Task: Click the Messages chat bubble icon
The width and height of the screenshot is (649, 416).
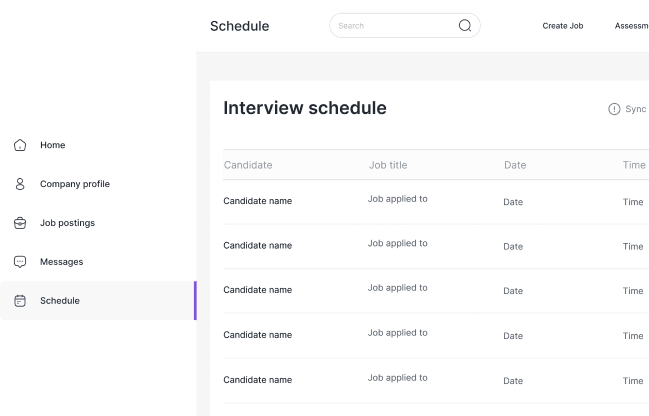Action: pyautogui.click(x=20, y=262)
